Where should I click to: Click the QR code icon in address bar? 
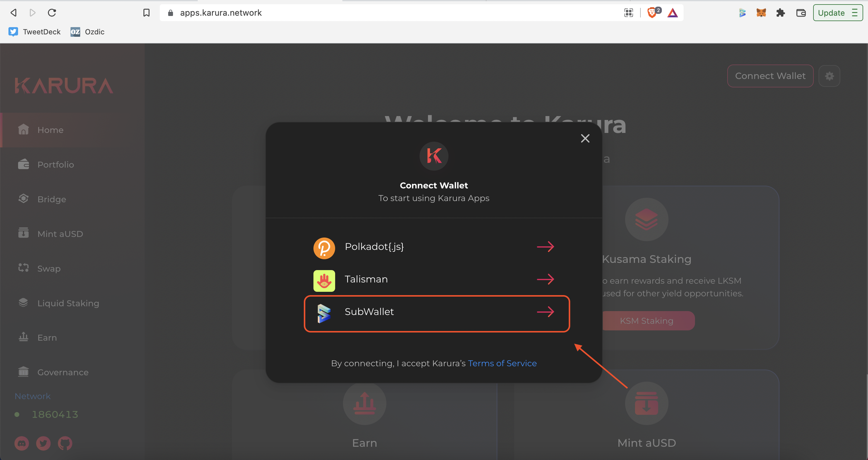pos(629,13)
